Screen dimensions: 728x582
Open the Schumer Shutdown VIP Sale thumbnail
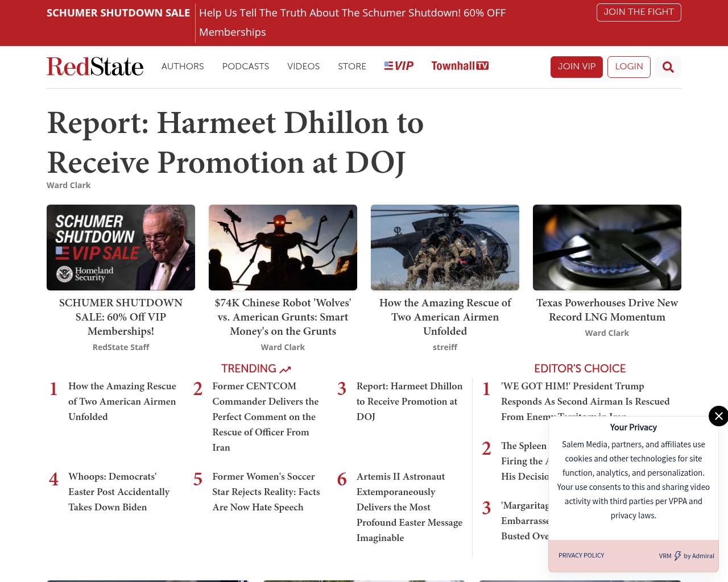click(121, 247)
